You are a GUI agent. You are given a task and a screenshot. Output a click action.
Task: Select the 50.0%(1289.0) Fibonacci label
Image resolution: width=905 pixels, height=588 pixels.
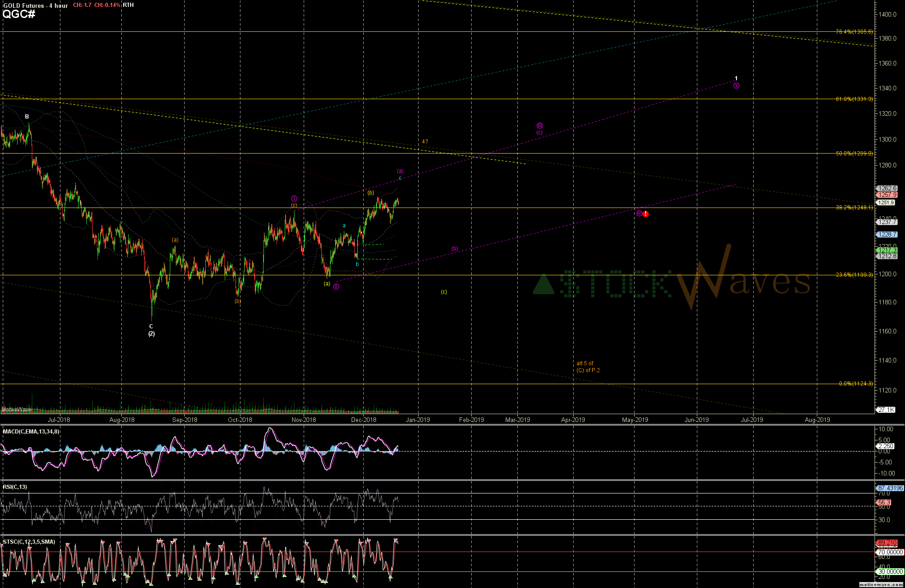point(854,154)
